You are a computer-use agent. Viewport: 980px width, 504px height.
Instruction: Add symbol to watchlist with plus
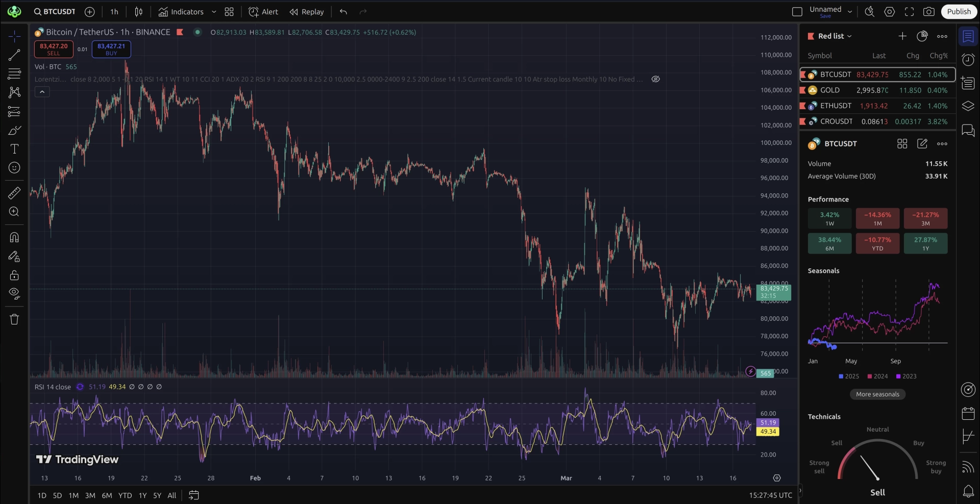pyautogui.click(x=902, y=36)
